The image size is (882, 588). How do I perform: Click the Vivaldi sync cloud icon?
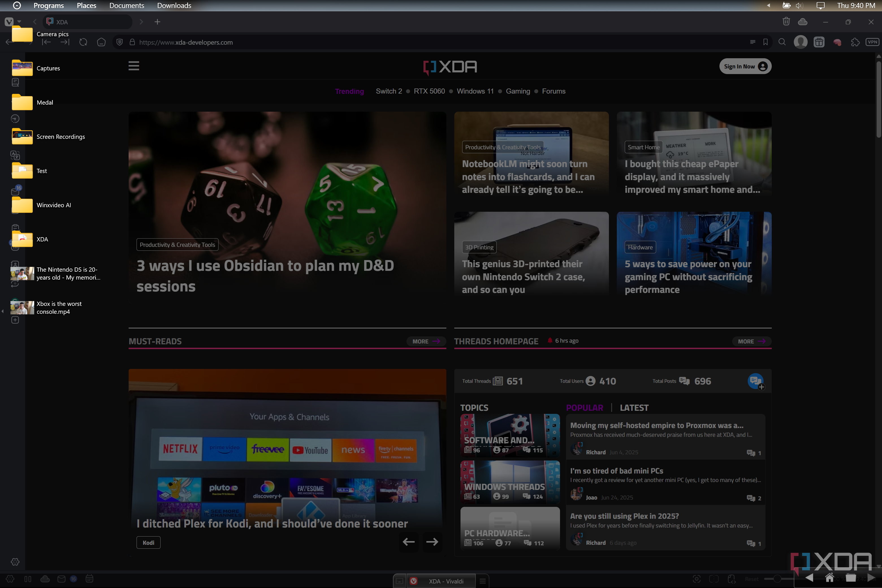[x=803, y=22]
